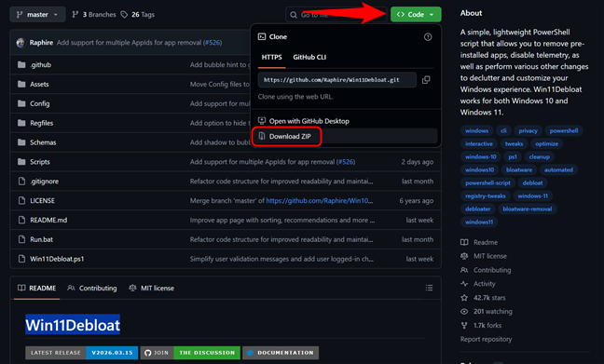Open the Scripts folder

(40, 162)
